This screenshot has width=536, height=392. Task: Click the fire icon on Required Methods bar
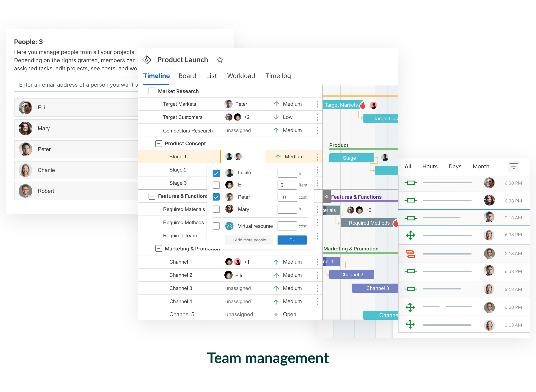click(396, 223)
